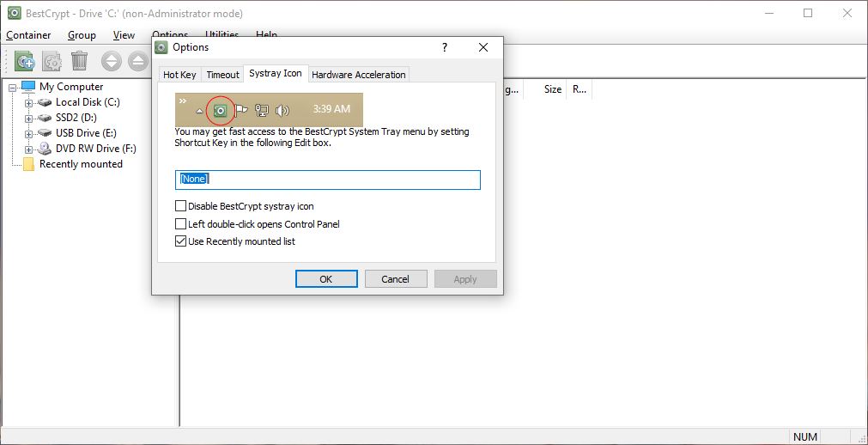Click the container properties gear icon
Viewport: 868px width, 445px height.
click(x=52, y=61)
